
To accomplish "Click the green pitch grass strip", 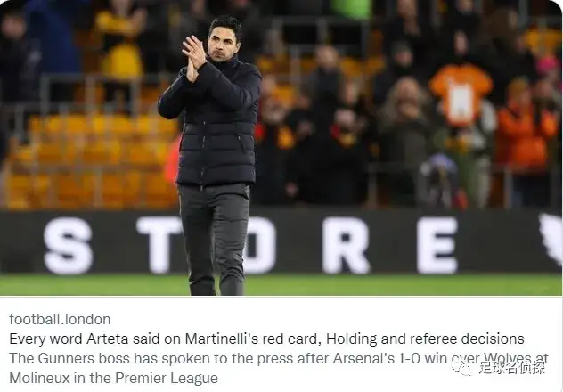I will 281,285.
